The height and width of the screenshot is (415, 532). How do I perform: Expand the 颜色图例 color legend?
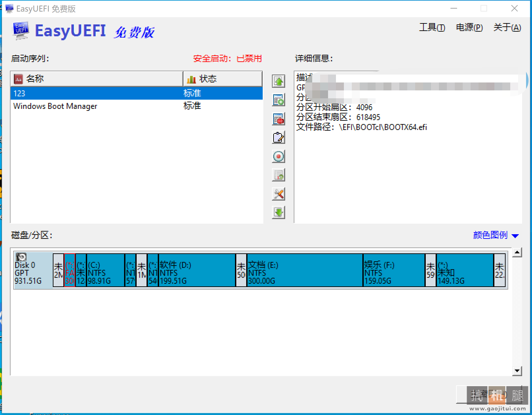496,235
